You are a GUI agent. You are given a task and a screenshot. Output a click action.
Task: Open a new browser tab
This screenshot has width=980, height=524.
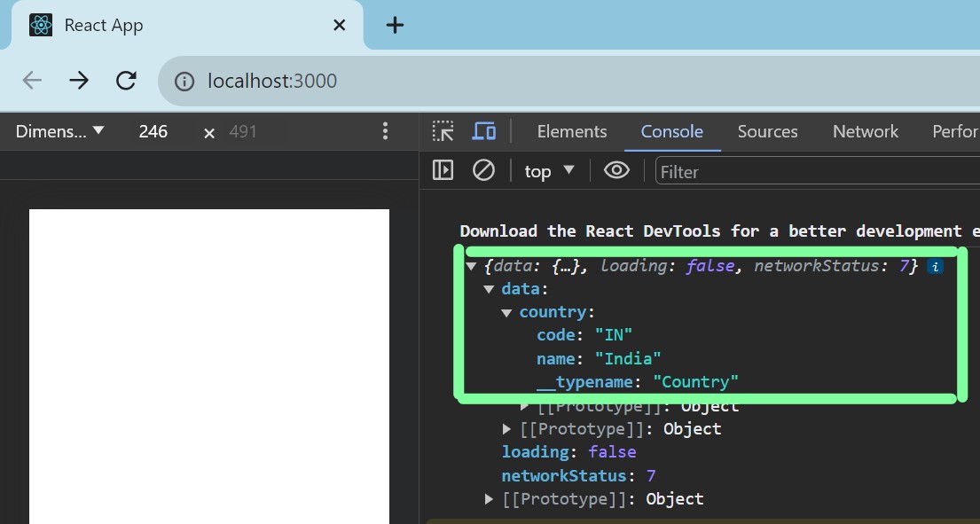click(x=395, y=26)
